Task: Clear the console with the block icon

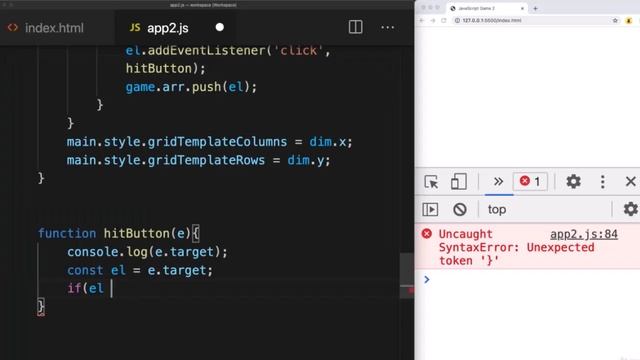Action: point(460,209)
